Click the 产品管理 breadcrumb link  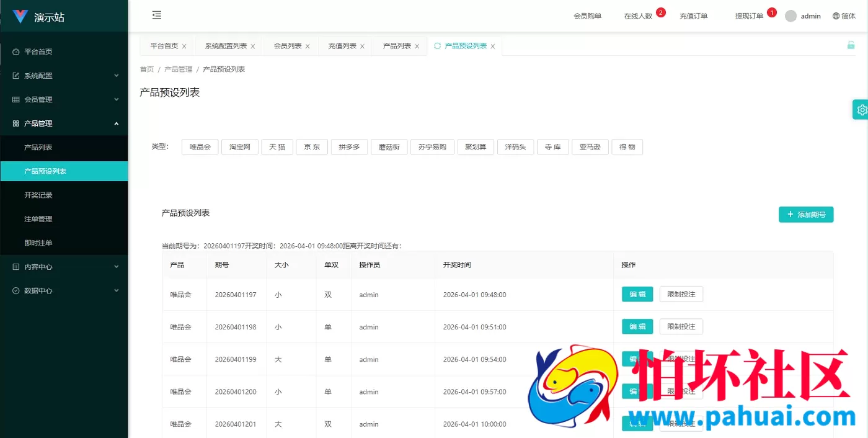coord(179,69)
